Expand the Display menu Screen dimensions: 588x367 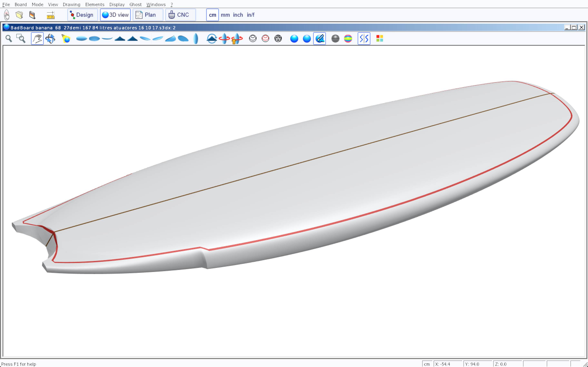click(117, 4)
